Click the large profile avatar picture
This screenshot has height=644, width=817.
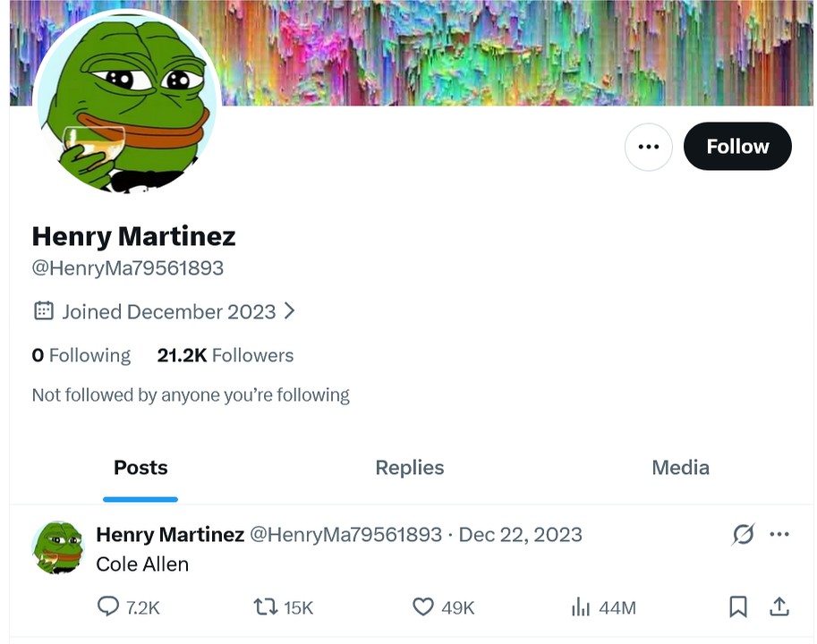click(x=126, y=105)
